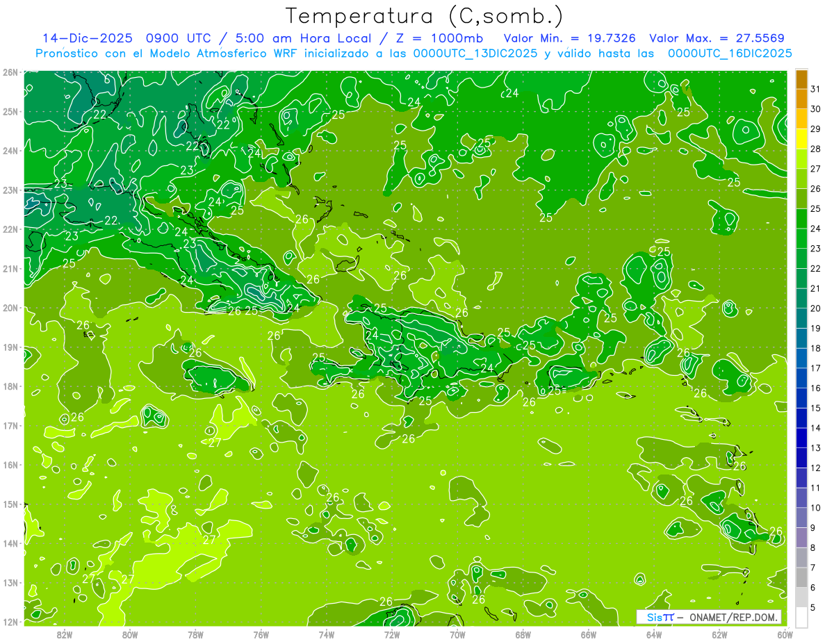This screenshot has height=644, width=834.
Task: Pick the gray swatch between 6 and 7
Action: tap(801, 577)
